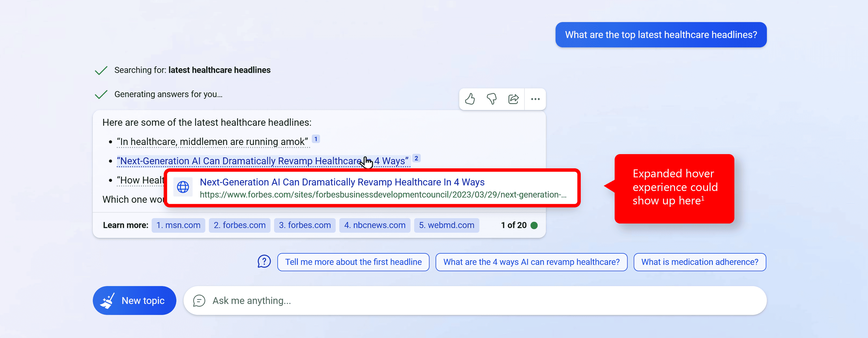Click the second checkmark for answer generation
Image resolution: width=868 pixels, height=338 pixels.
[x=102, y=93]
